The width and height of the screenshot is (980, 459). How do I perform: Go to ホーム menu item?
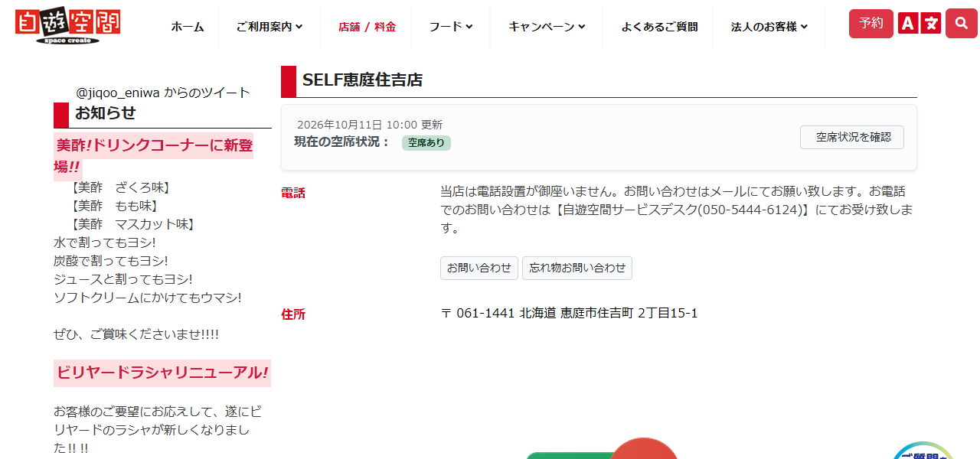tap(187, 27)
